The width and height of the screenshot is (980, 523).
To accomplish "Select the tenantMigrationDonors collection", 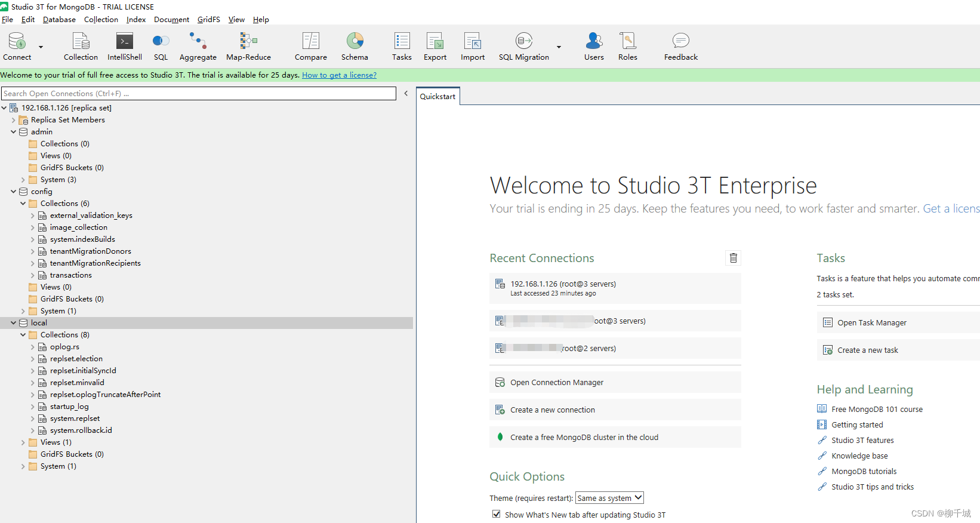I will [91, 251].
